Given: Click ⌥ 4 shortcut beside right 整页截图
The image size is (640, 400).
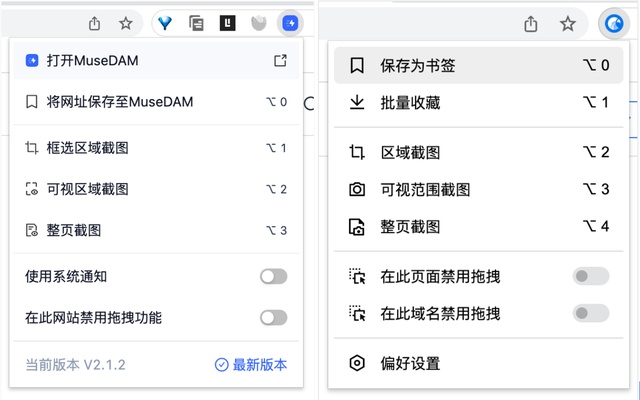Looking at the screenshot, I should 596,226.
